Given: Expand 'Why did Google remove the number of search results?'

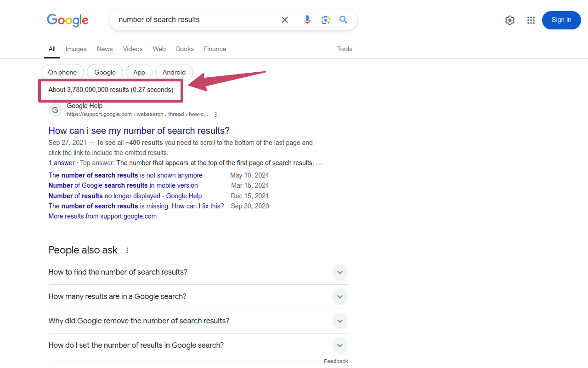Looking at the screenshot, I should (198, 321).
